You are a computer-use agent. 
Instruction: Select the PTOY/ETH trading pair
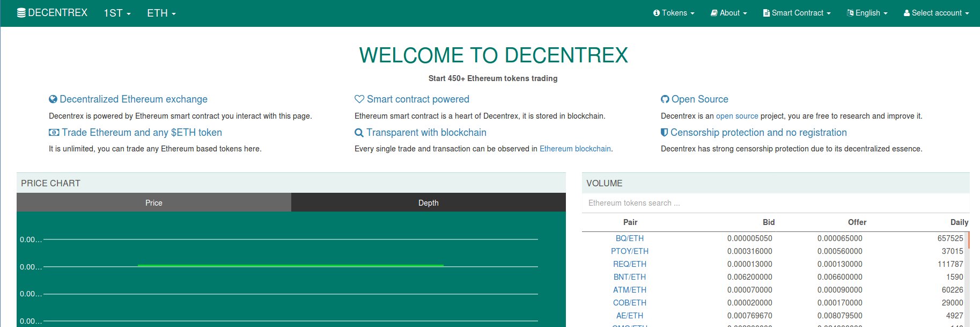coord(630,251)
